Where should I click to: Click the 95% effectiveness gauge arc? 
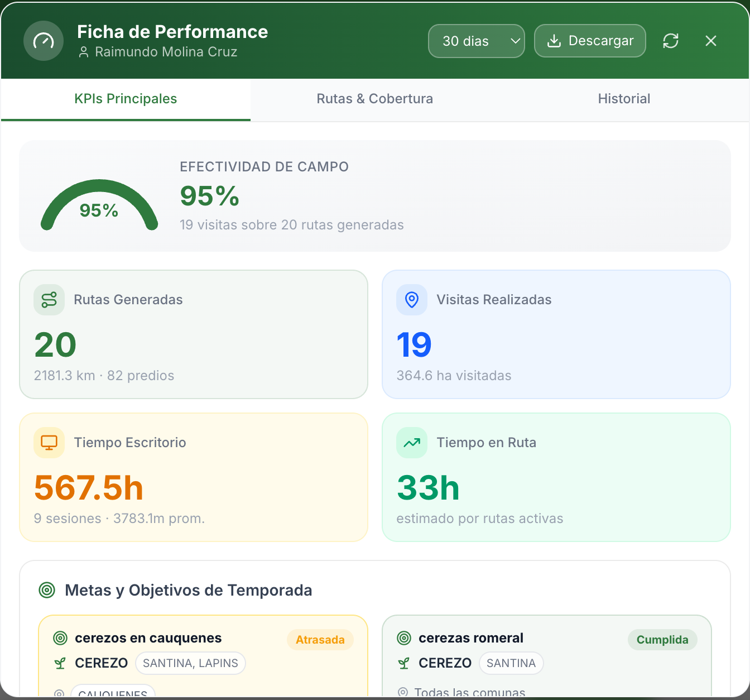click(x=99, y=204)
